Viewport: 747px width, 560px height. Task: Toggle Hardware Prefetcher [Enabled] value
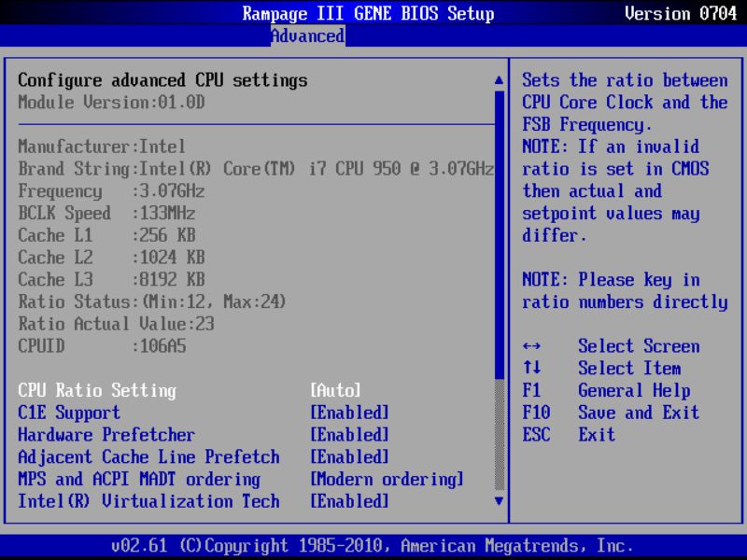349,434
